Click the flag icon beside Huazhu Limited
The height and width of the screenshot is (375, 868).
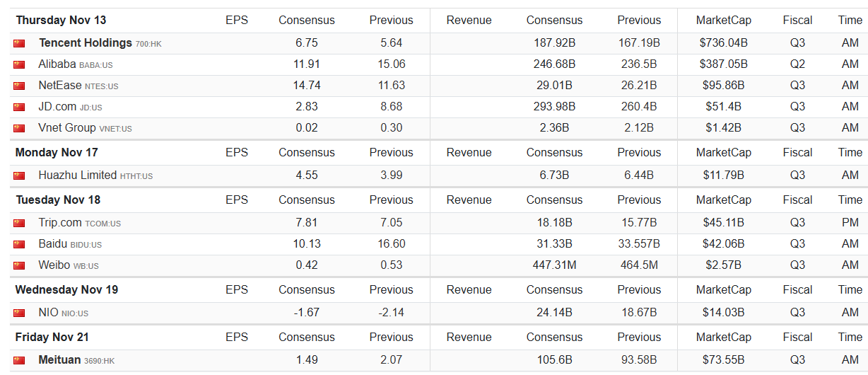(19, 175)
